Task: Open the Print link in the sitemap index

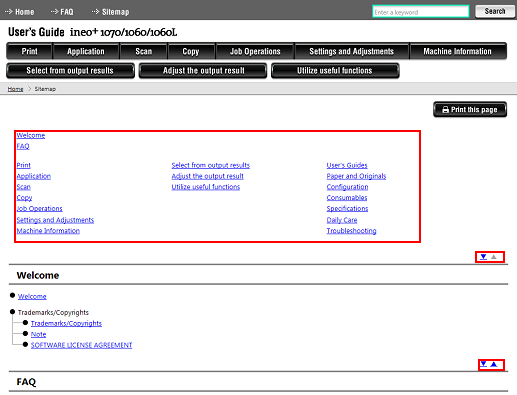Action: [x=23, y=165]
